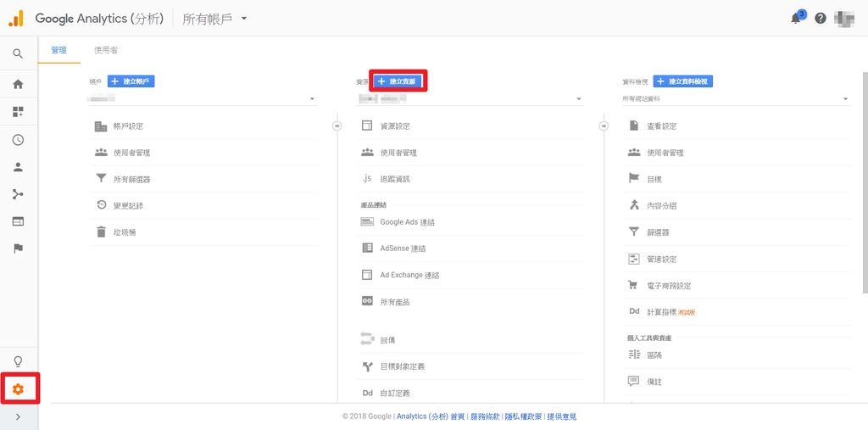Click the history icon beside 變更記錄

click(x=101, y=205)
